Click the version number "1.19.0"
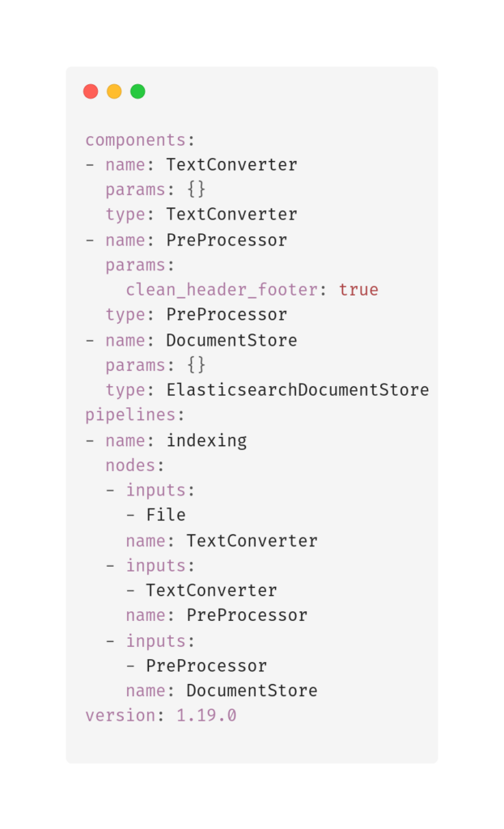504x829 pixels. [x=206, y=716]
